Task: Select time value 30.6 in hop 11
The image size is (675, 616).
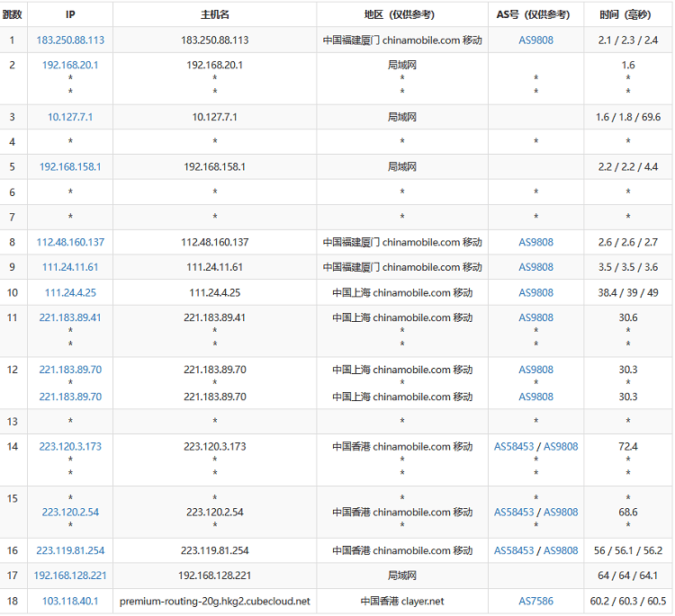Action: 628,318
